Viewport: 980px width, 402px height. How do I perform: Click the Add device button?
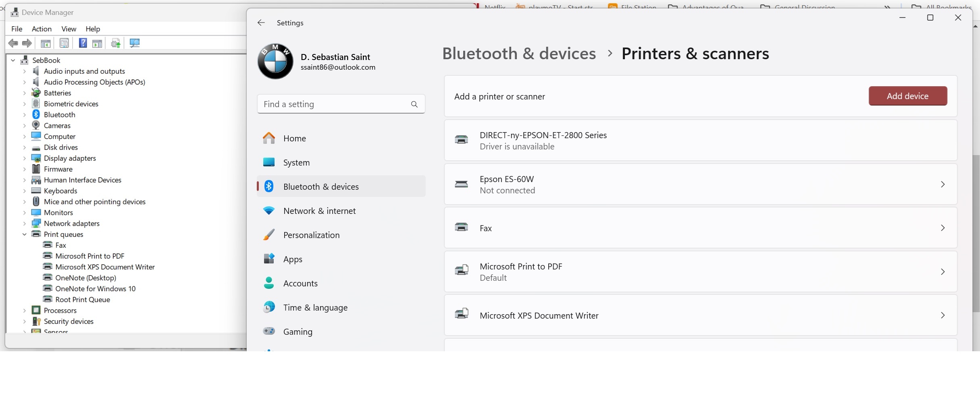pos(907,96)
